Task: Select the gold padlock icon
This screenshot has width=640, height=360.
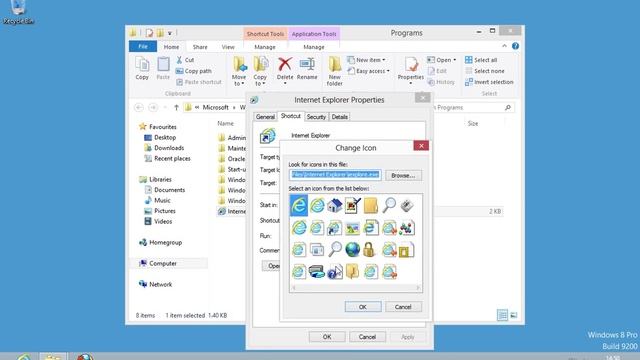Action: (x=369, y=249)
